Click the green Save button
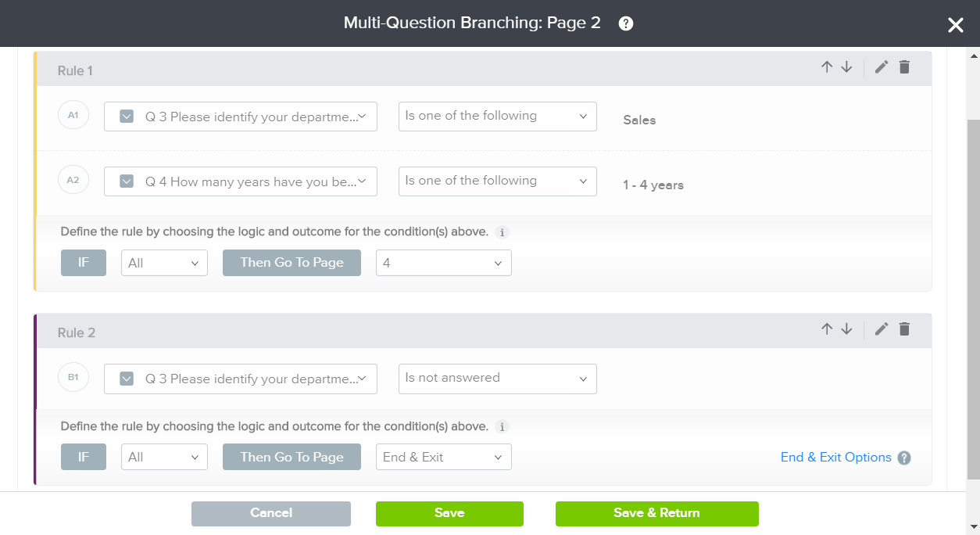980x535 pixels. 449,513
